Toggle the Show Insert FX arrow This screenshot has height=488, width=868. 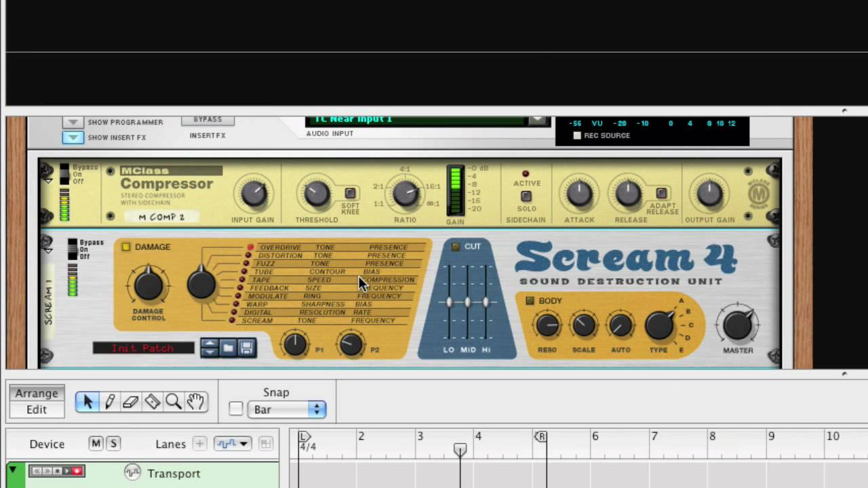(73, 137)
